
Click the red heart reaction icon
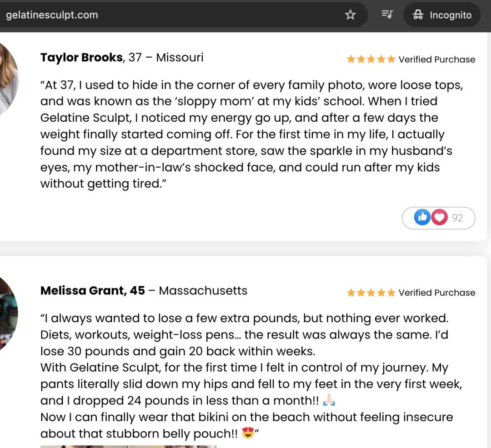point(439,218)
